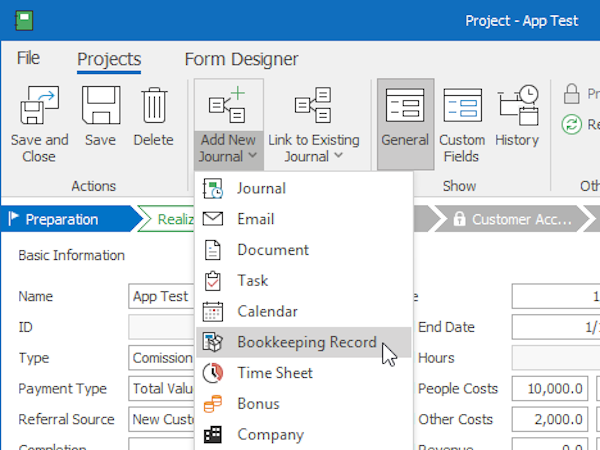Select Bookkeeping Record from the menu
The width and height of the screenshot is (600, 450).
tap(306, 342)
